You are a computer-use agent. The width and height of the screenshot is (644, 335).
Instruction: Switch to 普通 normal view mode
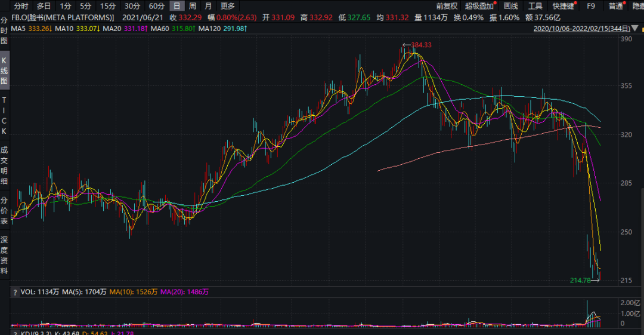tap(615, 6)
